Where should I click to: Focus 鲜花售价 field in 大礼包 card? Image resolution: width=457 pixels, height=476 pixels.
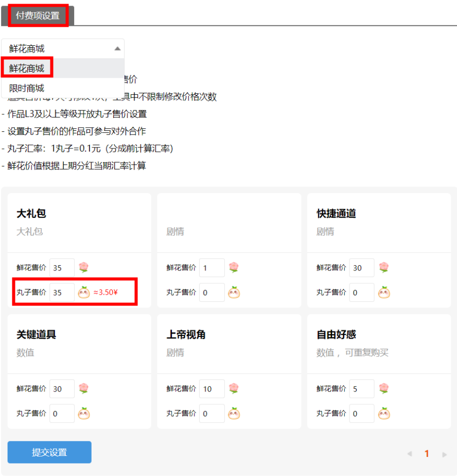[62, 268]
